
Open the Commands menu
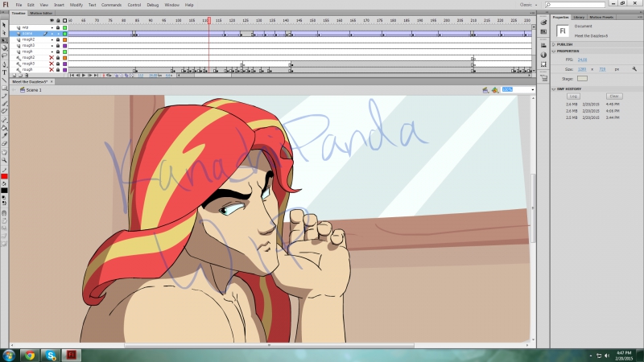(111, 5)
